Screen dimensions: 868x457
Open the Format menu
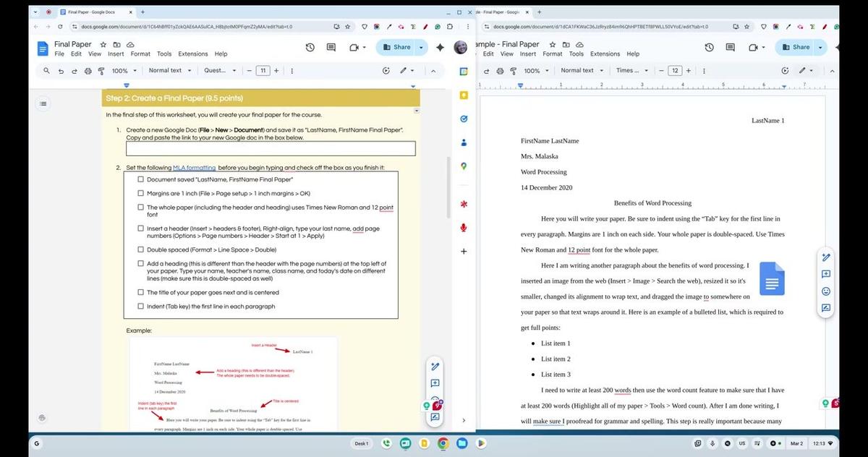point(140,54)
